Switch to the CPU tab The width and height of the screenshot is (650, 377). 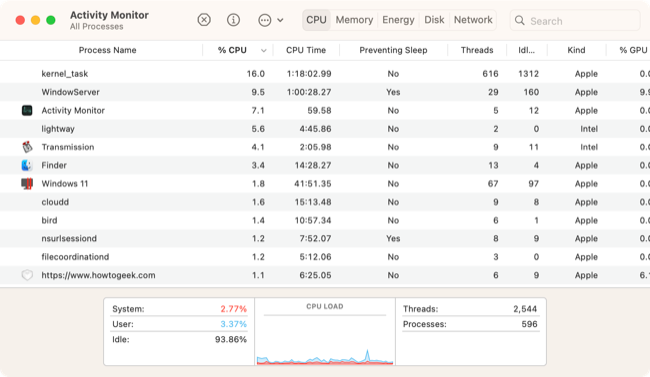(316, 20)
